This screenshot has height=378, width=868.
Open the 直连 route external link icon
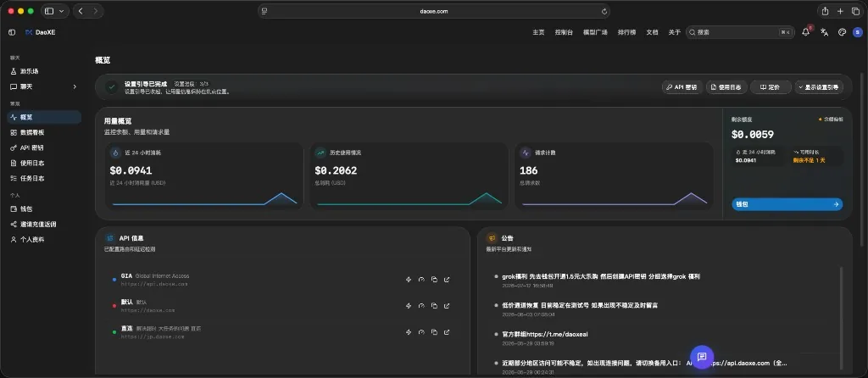[447, 332]
